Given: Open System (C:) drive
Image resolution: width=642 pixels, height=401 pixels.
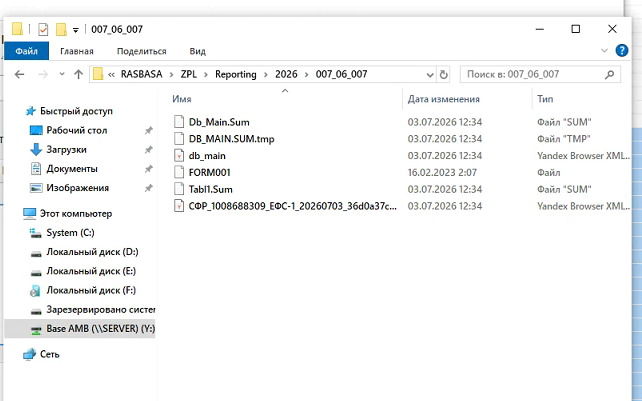Looking at the screenshot, I should [x=70, y=233].
